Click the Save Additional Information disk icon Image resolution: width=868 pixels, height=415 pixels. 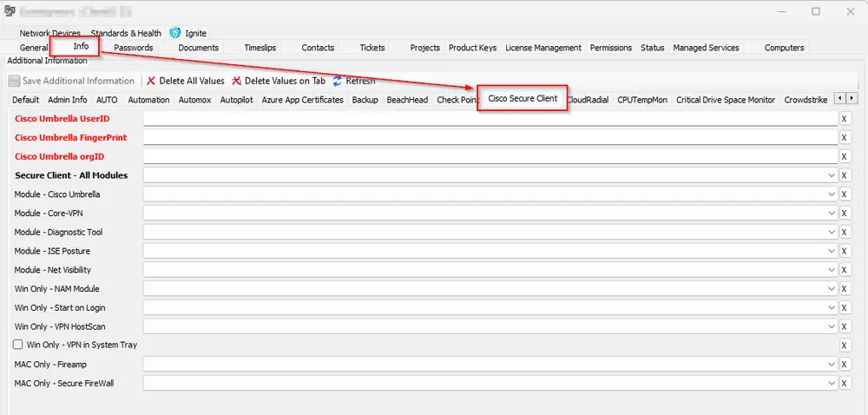pos(14,81)
